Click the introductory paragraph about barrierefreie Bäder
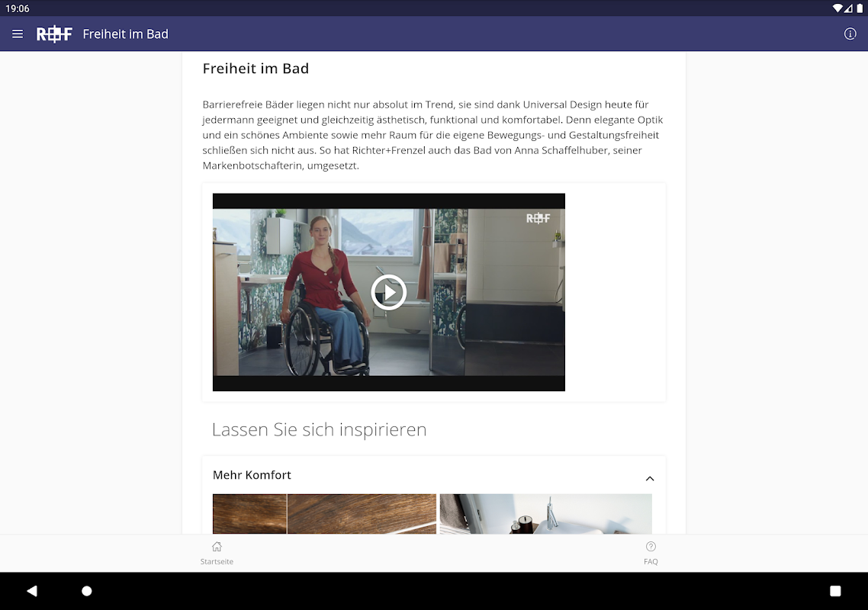The height and width of the screenshot is (610, 868). 433,135
